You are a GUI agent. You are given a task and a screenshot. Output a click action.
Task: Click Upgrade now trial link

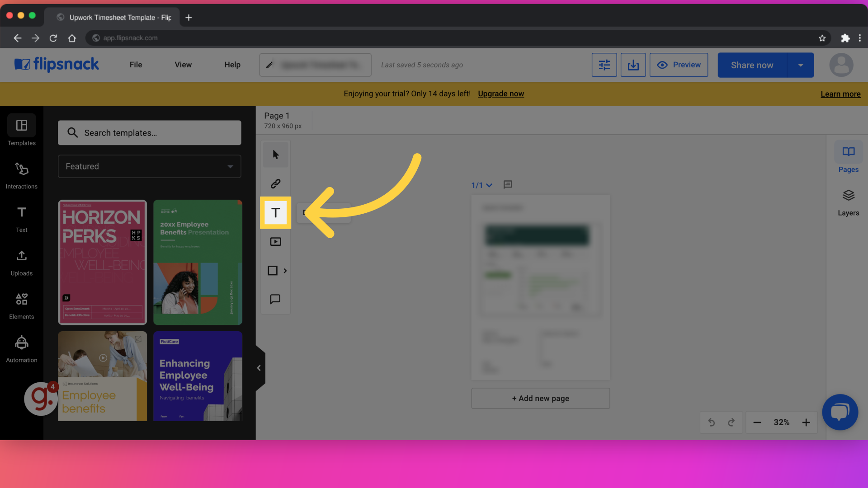[501, 94]
